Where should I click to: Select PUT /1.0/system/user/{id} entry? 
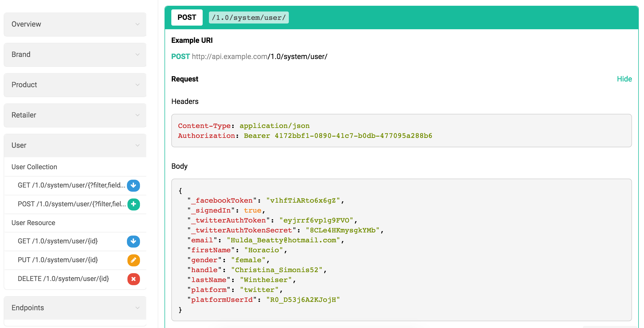(x=58, y=260)
